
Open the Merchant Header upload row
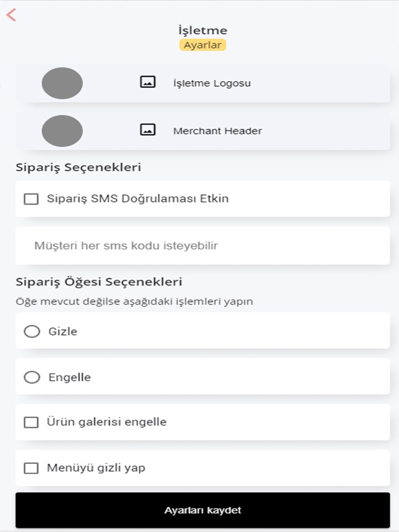(203, 131)
